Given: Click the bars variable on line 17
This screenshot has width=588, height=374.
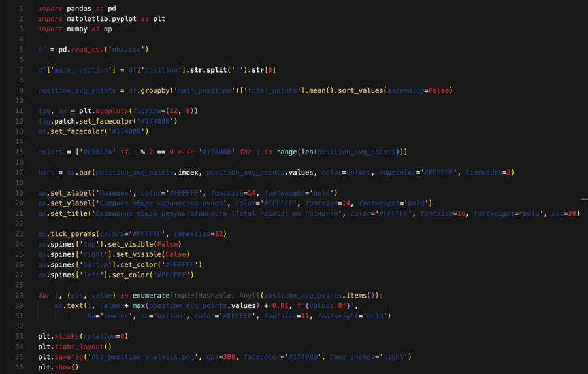Looking at the screenshot, I should (46, 172).
